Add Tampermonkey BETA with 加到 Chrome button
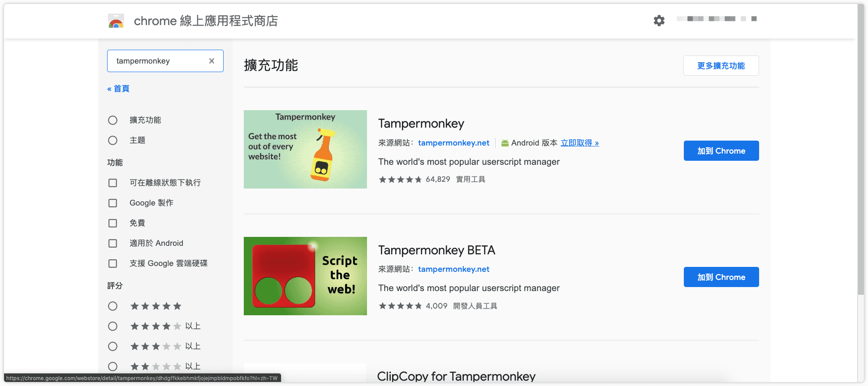The height and width of the screenshot is (386, 868). coord(721,277)
